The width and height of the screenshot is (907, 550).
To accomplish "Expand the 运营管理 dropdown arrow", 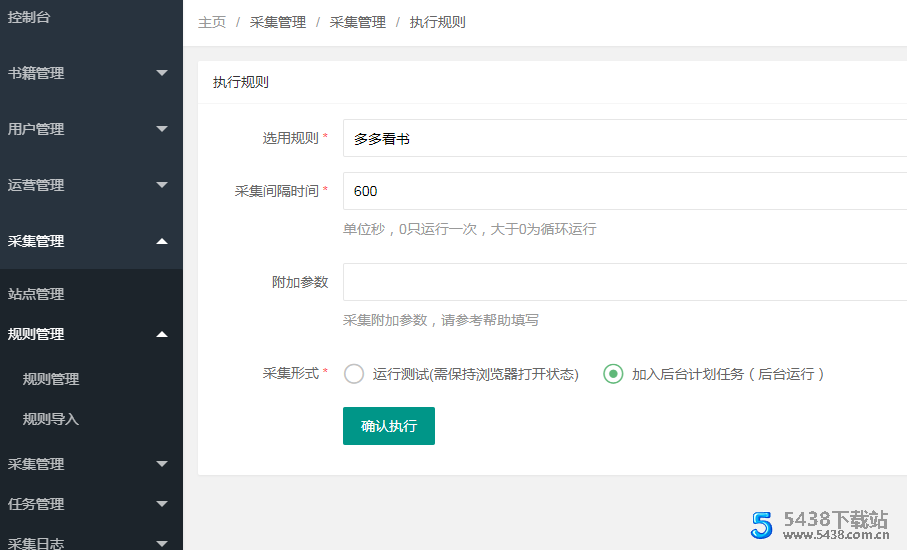I will coord(162,185).
